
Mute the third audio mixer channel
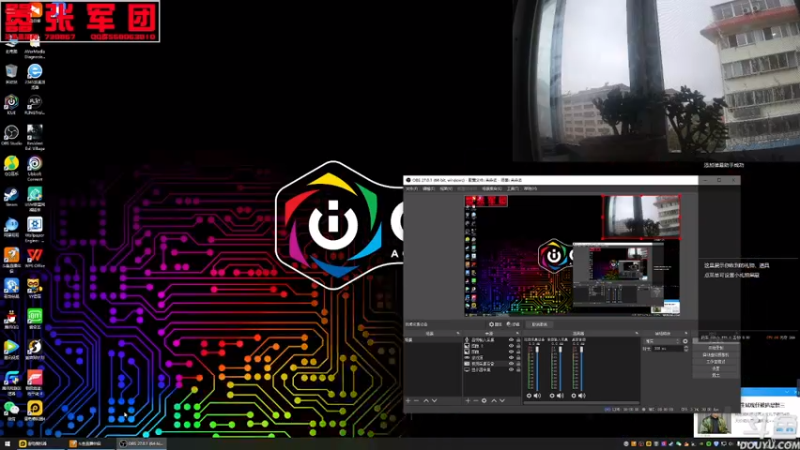pos(582,395)
